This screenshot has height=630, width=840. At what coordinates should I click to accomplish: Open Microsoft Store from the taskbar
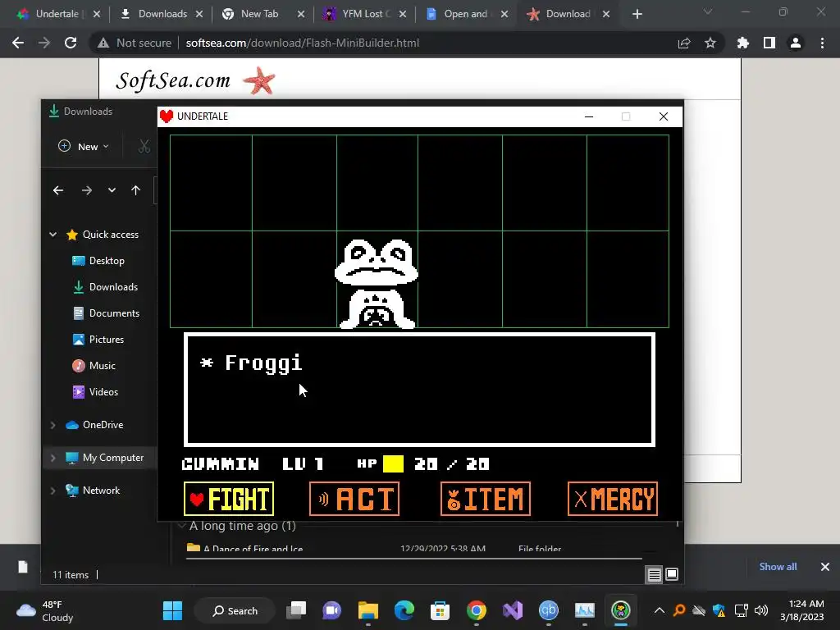pyautogui.click(x=440, y=610)
